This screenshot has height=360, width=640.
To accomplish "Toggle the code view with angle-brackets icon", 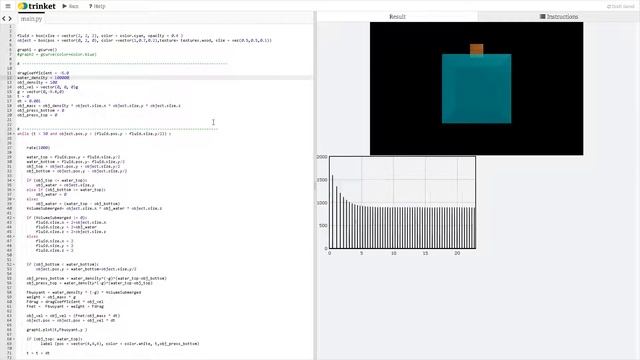I will [x=7, y=18].
